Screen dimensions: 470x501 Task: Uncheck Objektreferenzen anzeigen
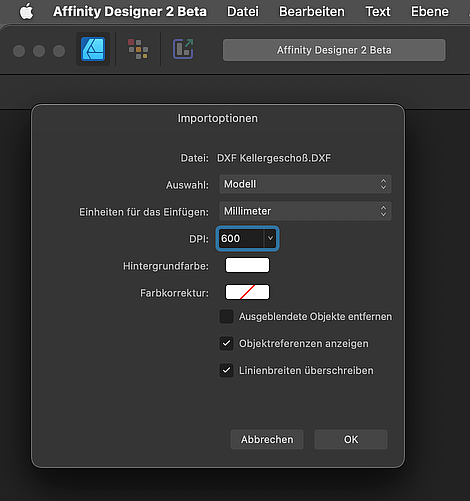pos(226,343)
